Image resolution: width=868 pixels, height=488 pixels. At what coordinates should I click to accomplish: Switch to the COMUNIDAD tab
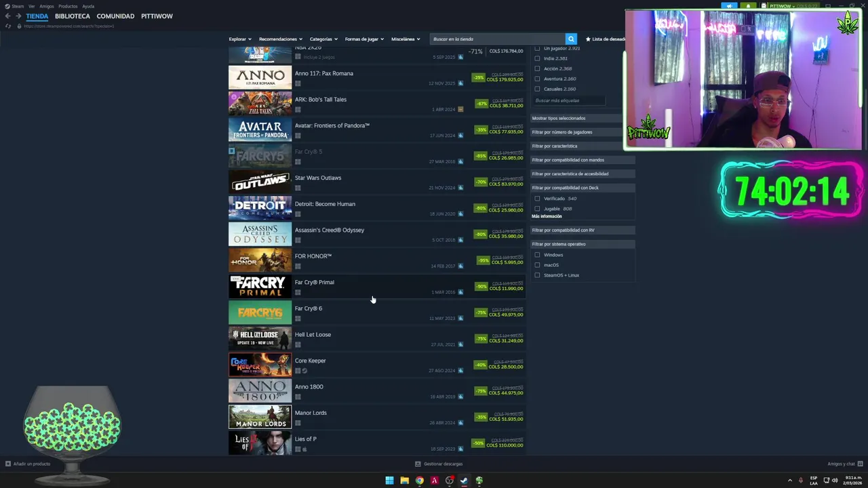pos(115,16)
